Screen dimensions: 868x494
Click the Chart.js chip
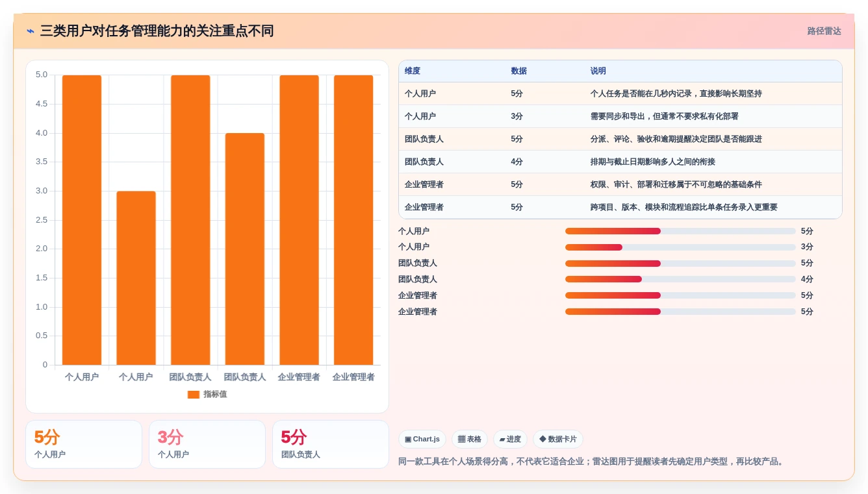tap(422, 439)
